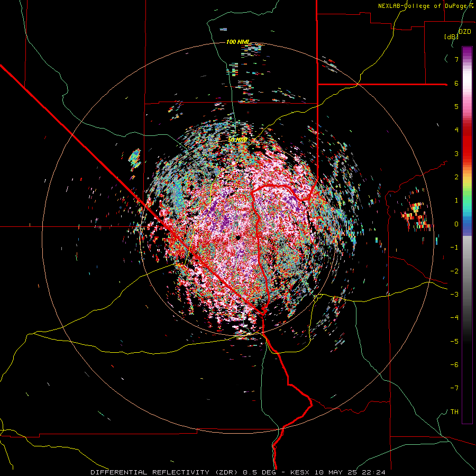Click the 0.5 DEG elevation text
The image size is (476, 476).
259,472
